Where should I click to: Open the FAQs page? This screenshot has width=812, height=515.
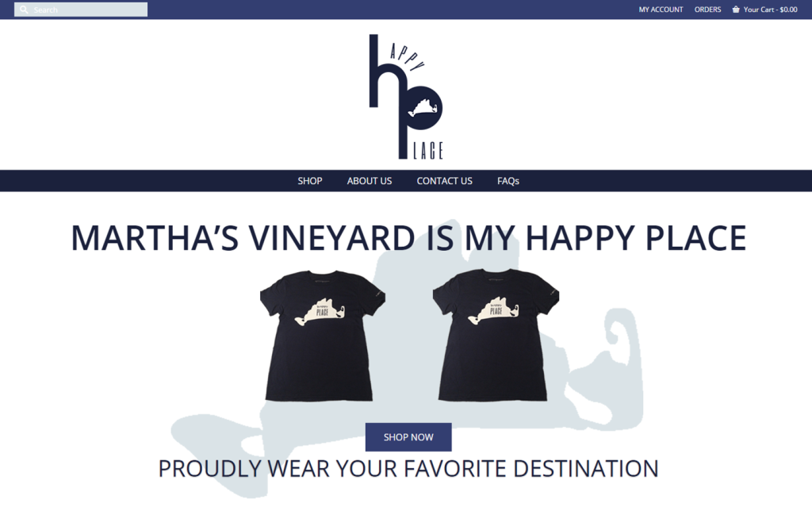click(508, 181)
